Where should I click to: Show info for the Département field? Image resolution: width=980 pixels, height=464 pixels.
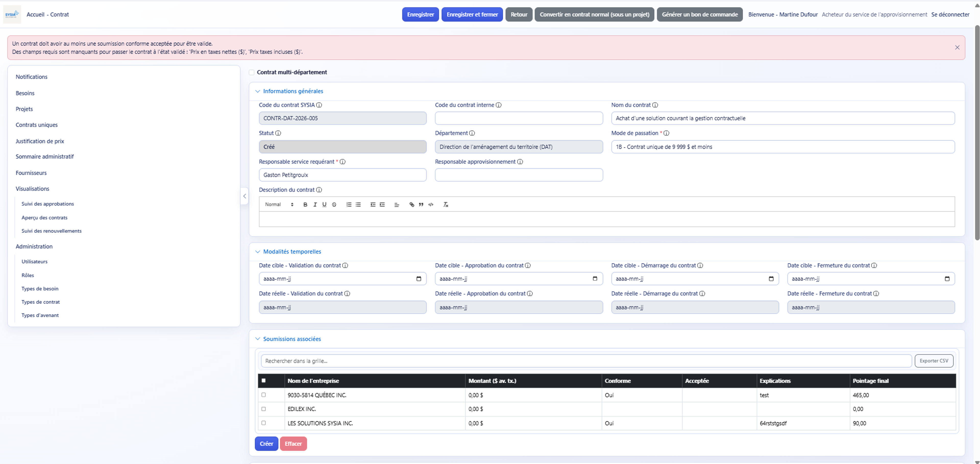click(472, 133)
